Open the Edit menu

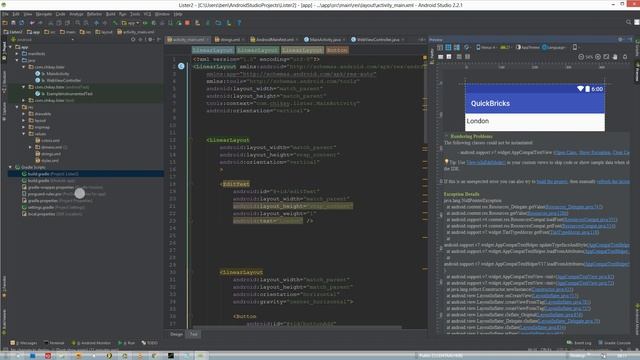tap(16, 14)
